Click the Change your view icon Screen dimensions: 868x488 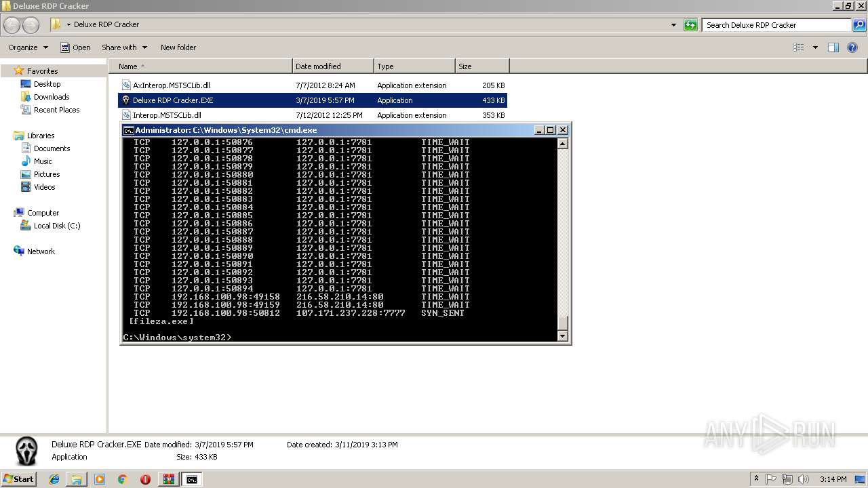pyautogui.click(x=799, y=47)
